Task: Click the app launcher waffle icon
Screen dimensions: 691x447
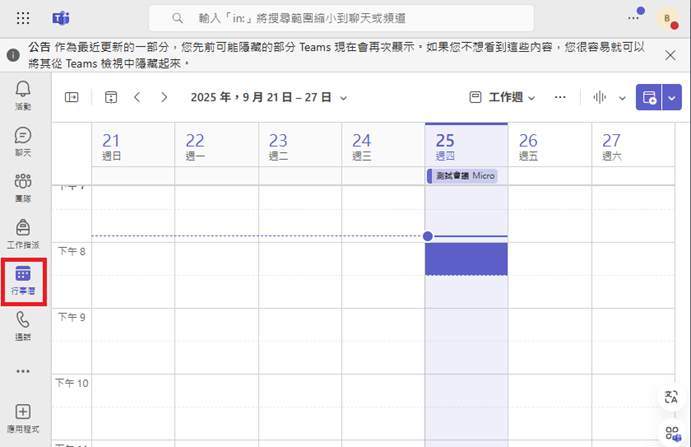Action: 23,18
